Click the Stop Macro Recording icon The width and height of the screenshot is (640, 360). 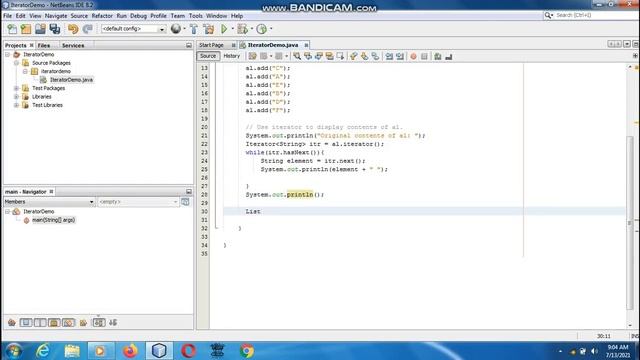click(x=424, y=56)
